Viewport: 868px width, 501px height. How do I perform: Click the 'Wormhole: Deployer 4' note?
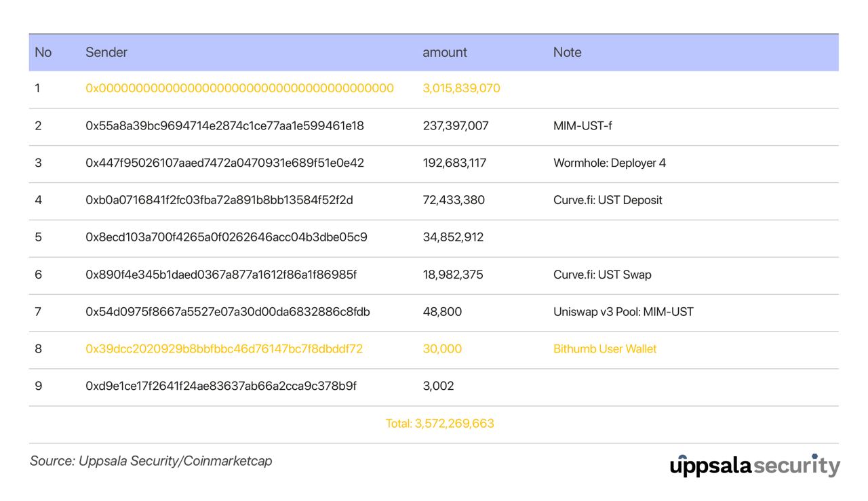pyautogui.click(x=609, y=163)
